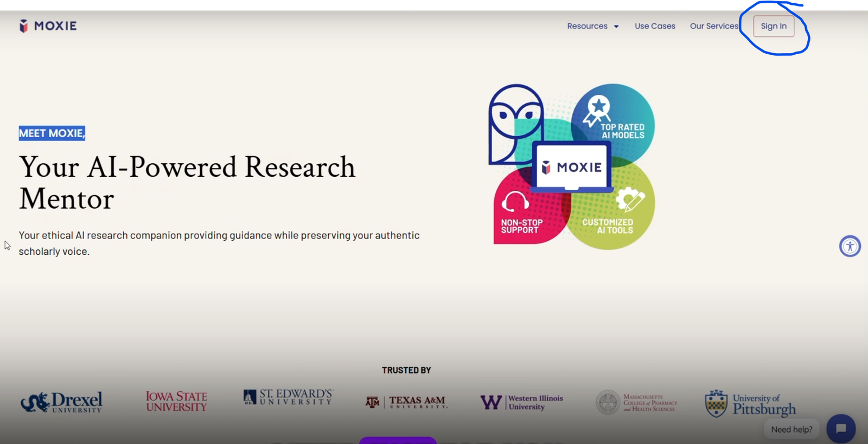Click the Need help? label
The image size is (868, 444).
point(792,429)
